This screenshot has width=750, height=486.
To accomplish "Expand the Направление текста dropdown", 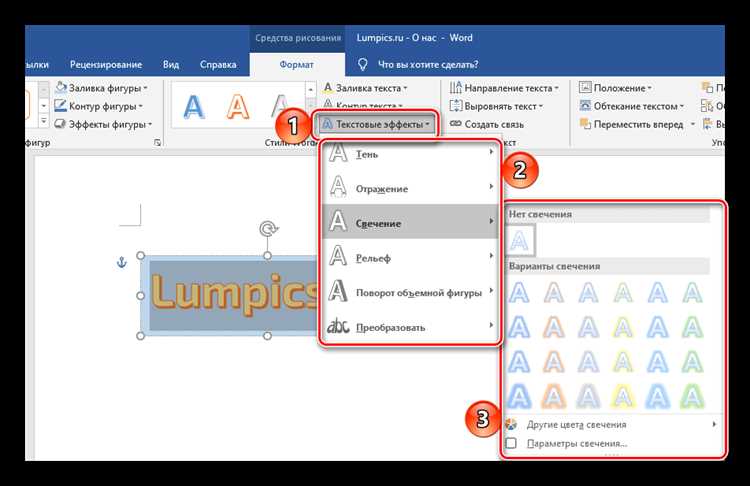I will click(504, 88).
